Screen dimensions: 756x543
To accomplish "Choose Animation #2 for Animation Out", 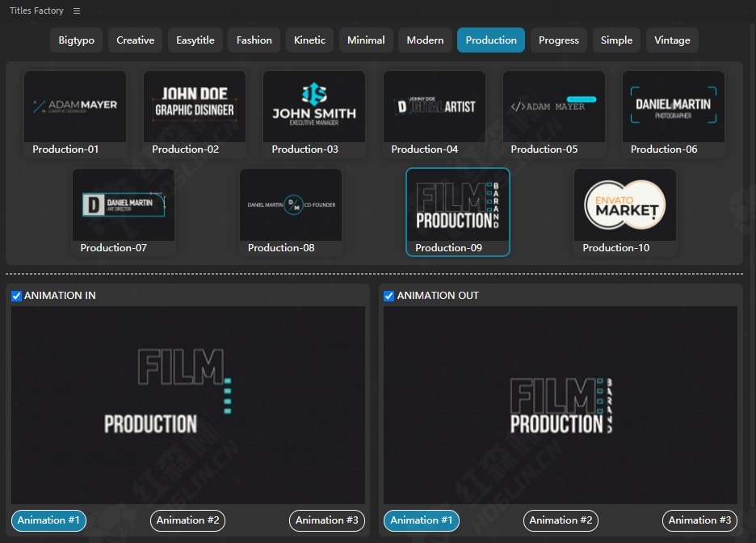I will [561, 520].
